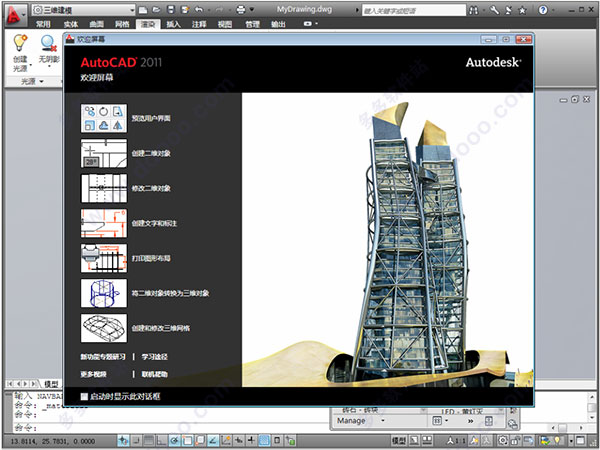This screenshot has width=600, height=450.
Task: Toggle Transparency display in status bar
Action: (x=264, y=441)
